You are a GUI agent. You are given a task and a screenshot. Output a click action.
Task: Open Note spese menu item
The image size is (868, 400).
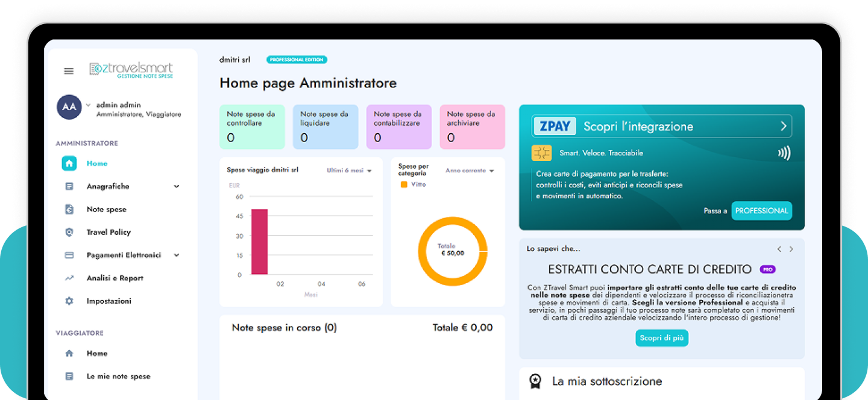tap(107, 210)
